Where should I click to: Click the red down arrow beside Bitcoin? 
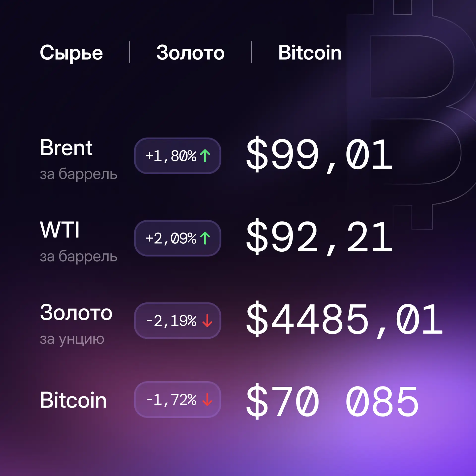click(207, 399)
